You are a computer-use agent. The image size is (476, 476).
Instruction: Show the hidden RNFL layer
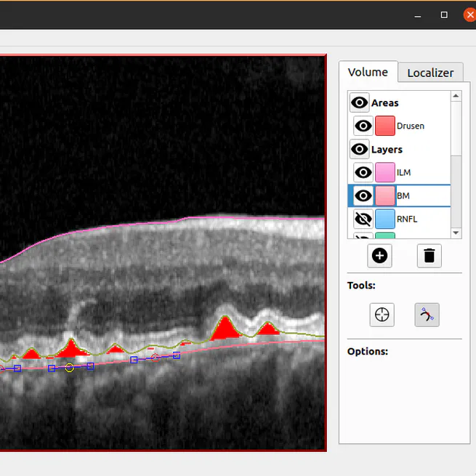363,219
